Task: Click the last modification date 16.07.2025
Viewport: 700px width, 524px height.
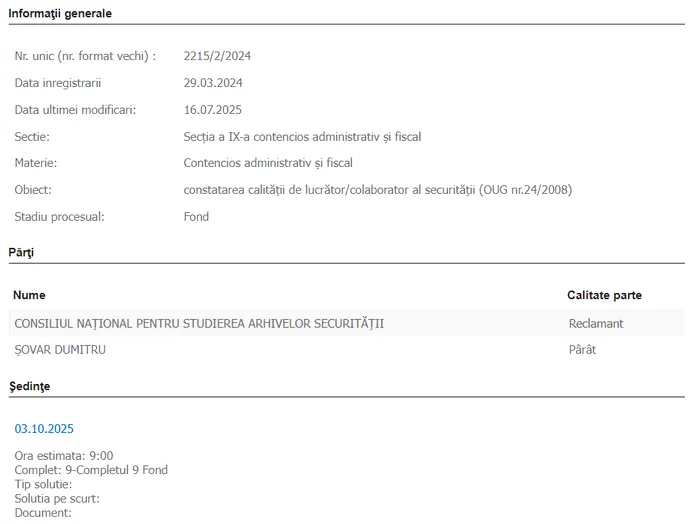Action: click(213, 110)
